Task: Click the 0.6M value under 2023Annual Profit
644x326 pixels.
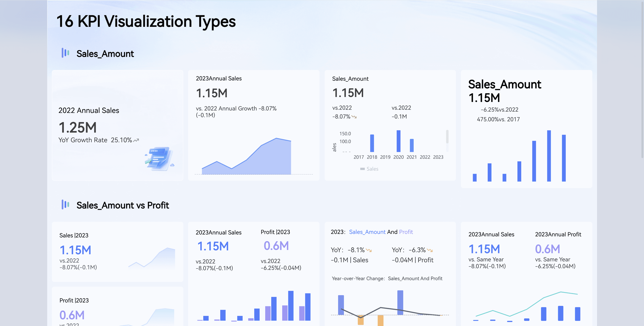Action: 547,249
